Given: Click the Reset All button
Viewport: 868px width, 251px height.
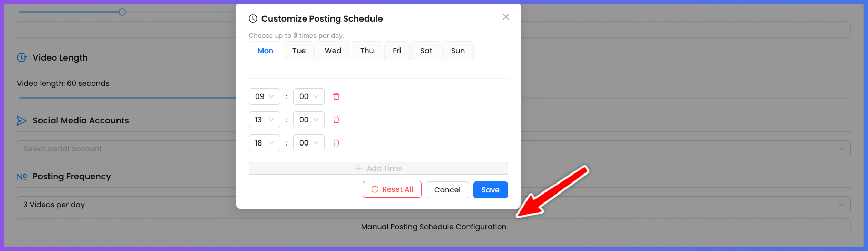Looking at the screenshot, I should pyautogui.click(x=392, y=190).
